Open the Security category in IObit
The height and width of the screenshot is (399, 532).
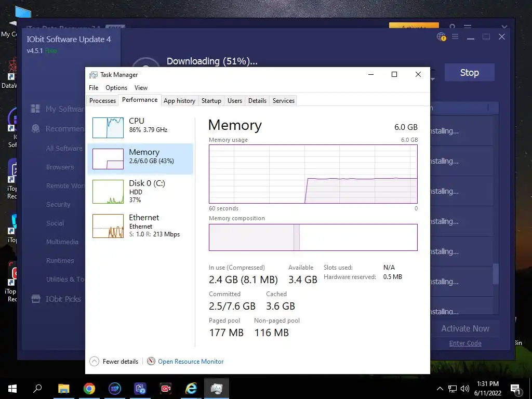(58, 204)
